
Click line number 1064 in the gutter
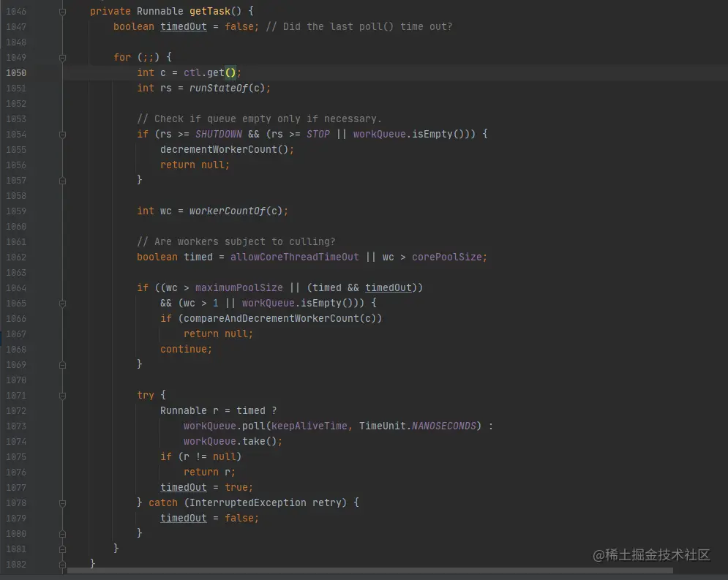(16, 288)
